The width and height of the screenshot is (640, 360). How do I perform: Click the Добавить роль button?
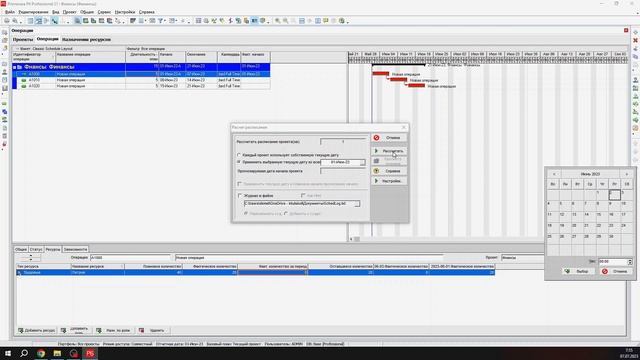[x=75, y=330]
